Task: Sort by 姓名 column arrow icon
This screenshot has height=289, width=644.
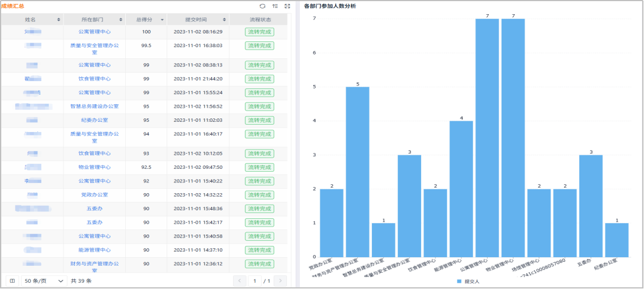Action: (x=58, y=19)
